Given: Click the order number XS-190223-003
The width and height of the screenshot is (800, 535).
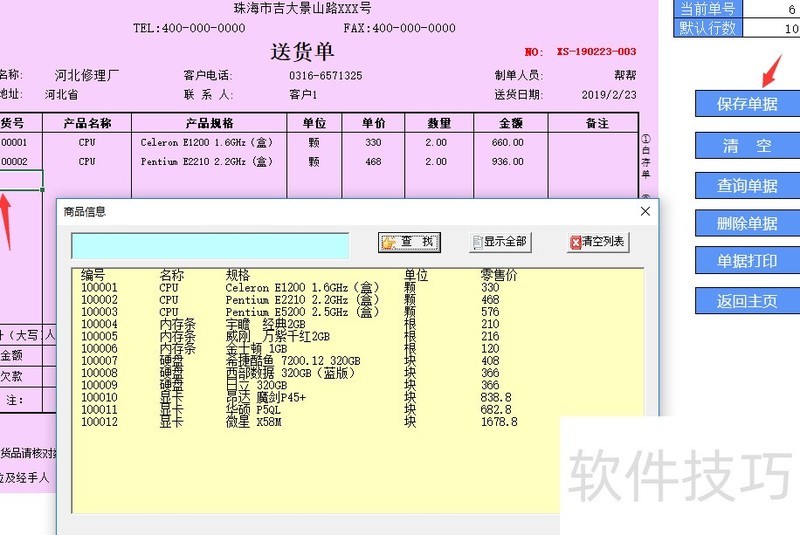Looking at the screenshot, I should (596, 52).
